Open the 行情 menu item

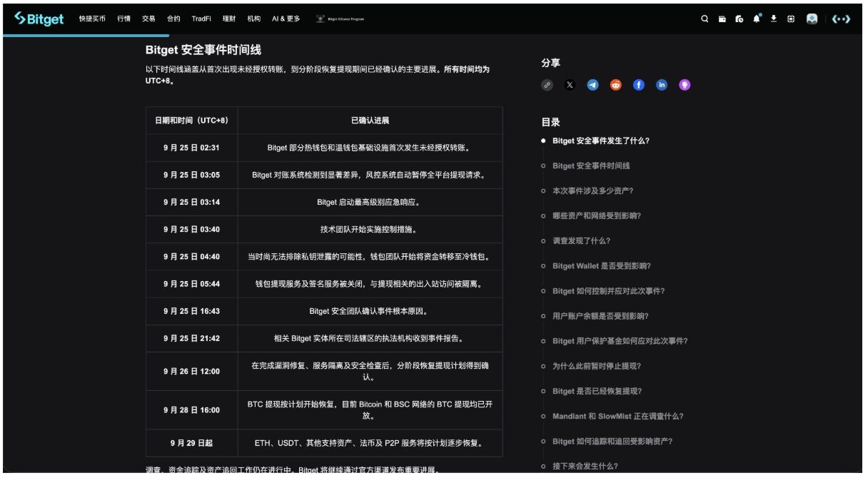click(124, 19)
